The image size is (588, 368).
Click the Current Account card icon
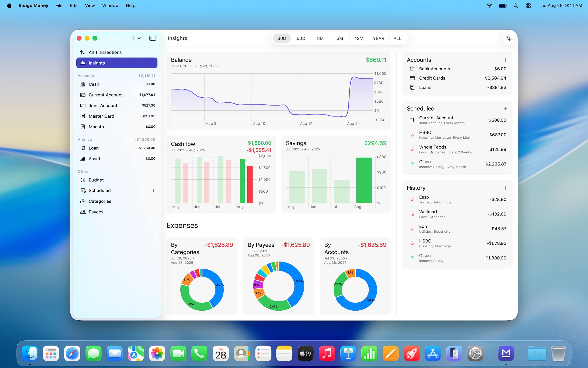pos(83,95)
